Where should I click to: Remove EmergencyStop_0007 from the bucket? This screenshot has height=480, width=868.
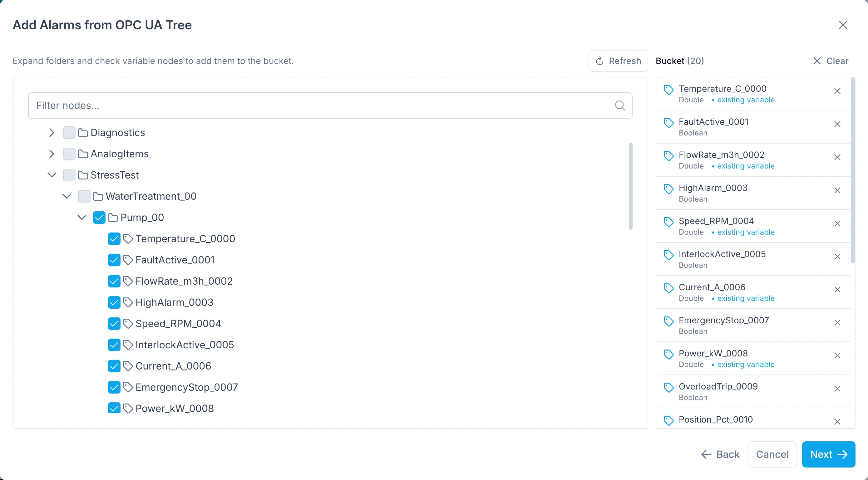coord(837,323)
